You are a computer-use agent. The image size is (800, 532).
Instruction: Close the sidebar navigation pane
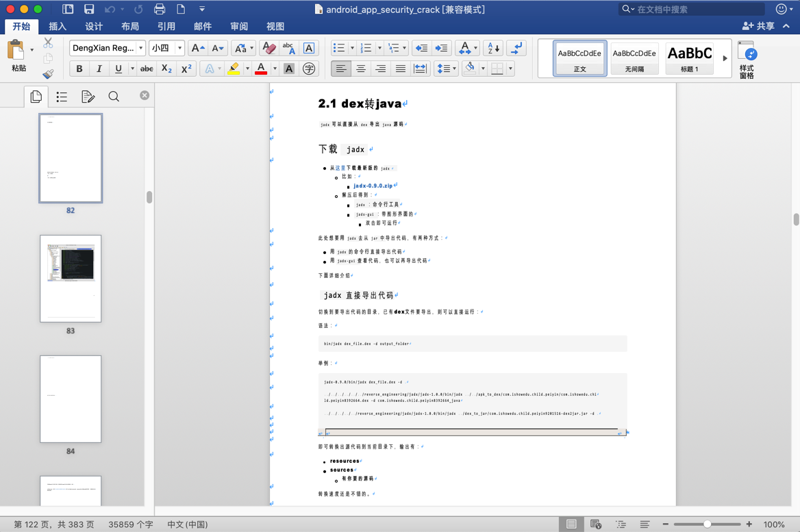(x=145, y=95)
